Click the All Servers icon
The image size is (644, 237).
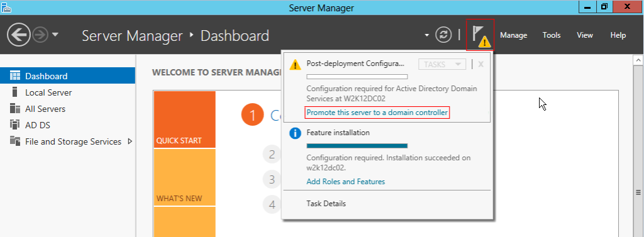coord(15,108)
